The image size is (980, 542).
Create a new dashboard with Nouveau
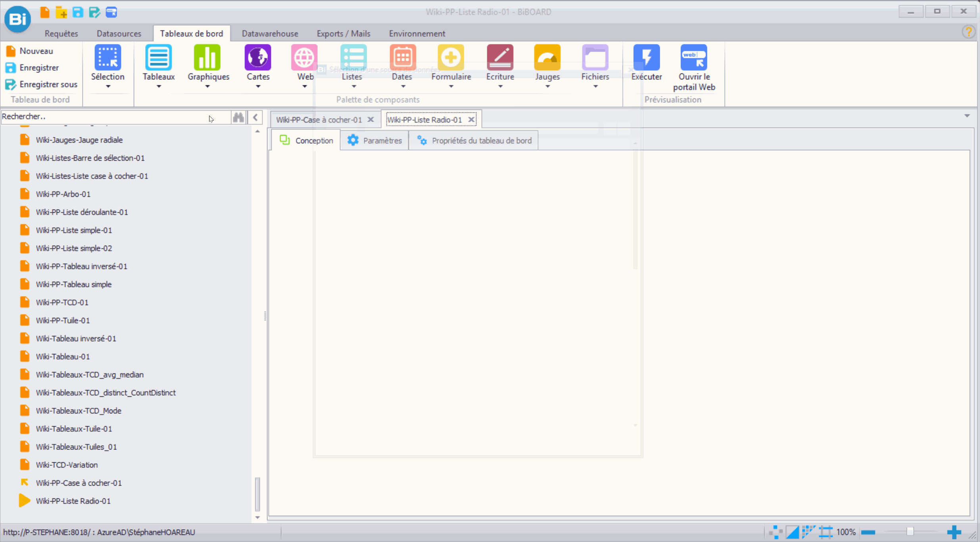[x=29, y=51]
